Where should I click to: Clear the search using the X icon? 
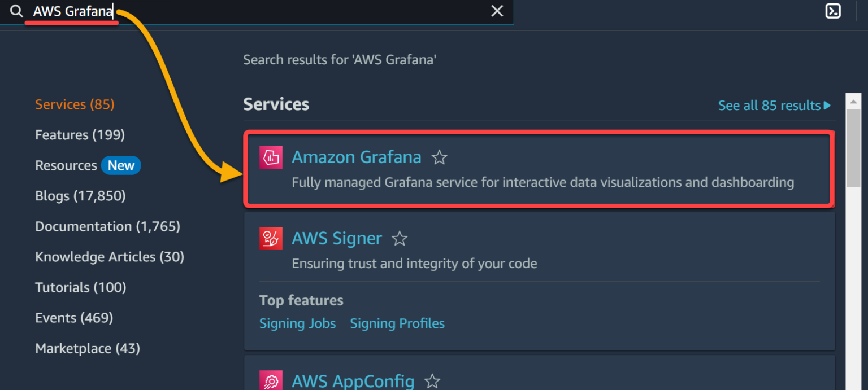[497, 11]
